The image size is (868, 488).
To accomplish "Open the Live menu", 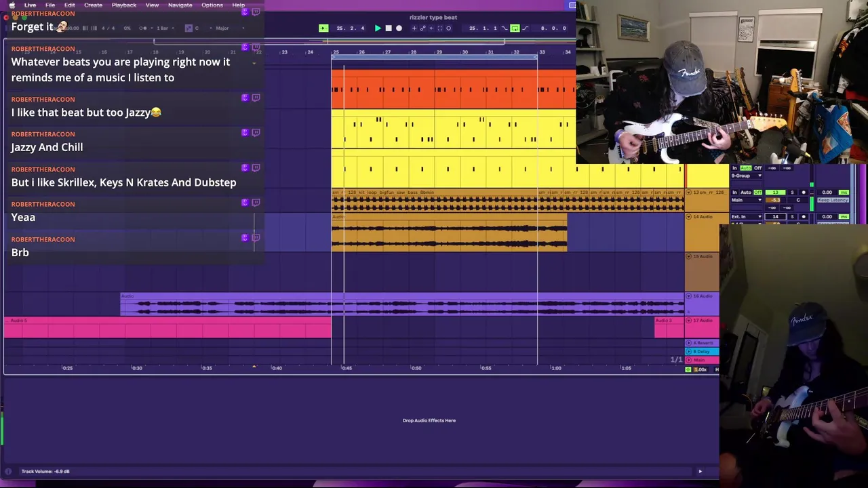I will coord(31,5).
